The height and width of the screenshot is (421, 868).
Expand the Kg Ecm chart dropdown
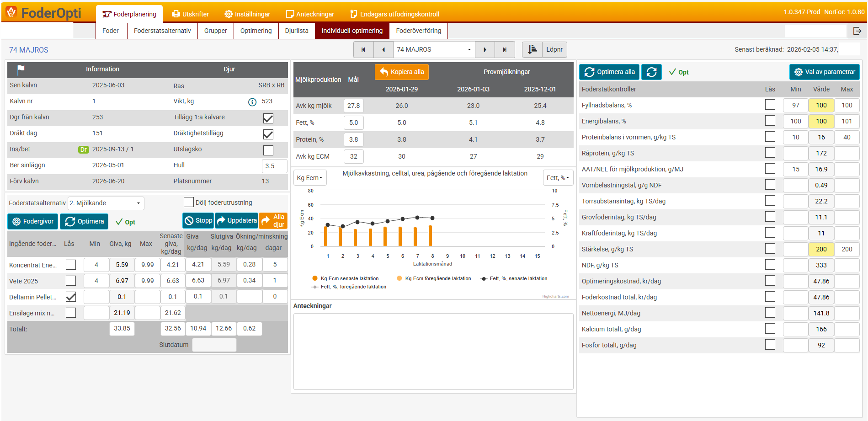[309, 178]
